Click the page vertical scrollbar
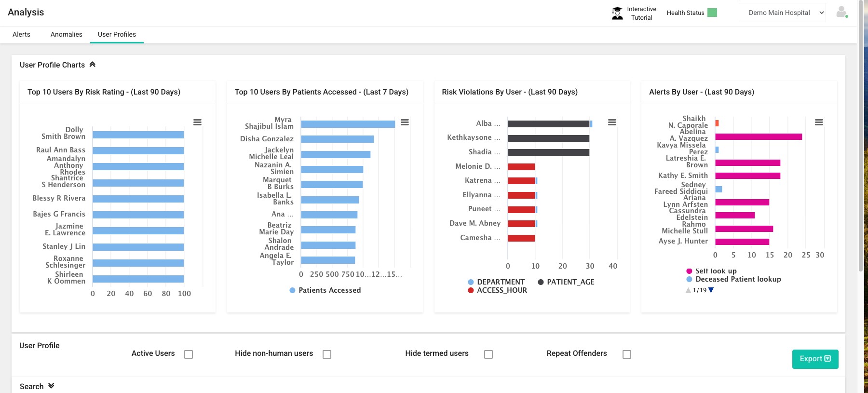 click(x=861, y=135)
